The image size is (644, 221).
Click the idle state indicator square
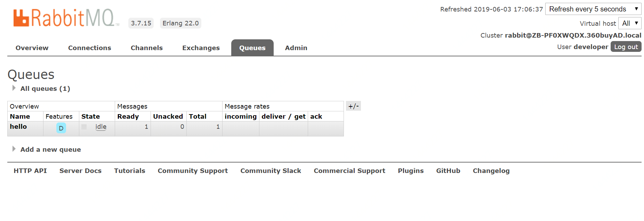click(x=84, y=127)
